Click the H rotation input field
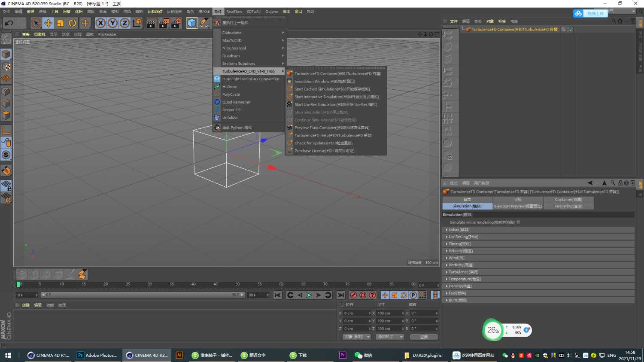Image resolution: width=644 pixels, height=362 pixels. [424, 313]
